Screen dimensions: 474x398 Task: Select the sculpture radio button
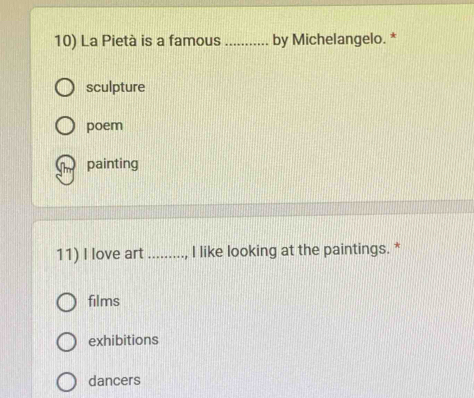[65, 88]
